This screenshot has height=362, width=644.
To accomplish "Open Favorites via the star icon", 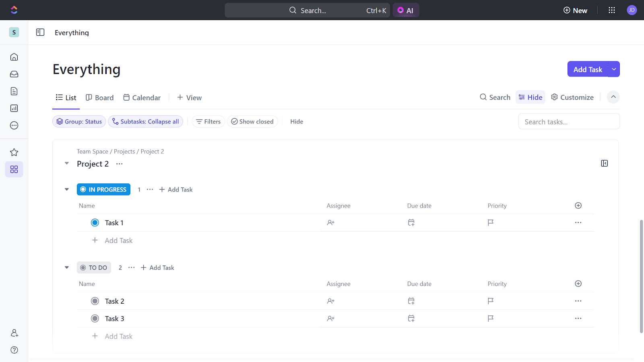I will [14, 152].
